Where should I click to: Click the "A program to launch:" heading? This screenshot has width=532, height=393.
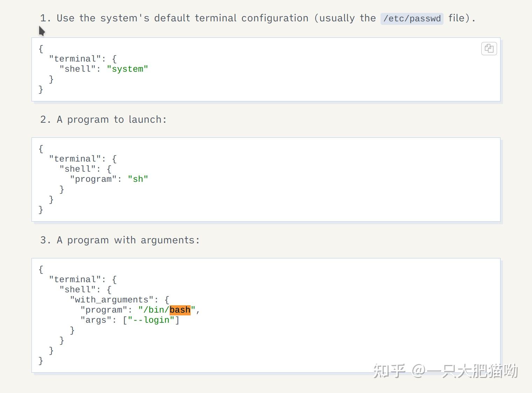click(111, 120)
